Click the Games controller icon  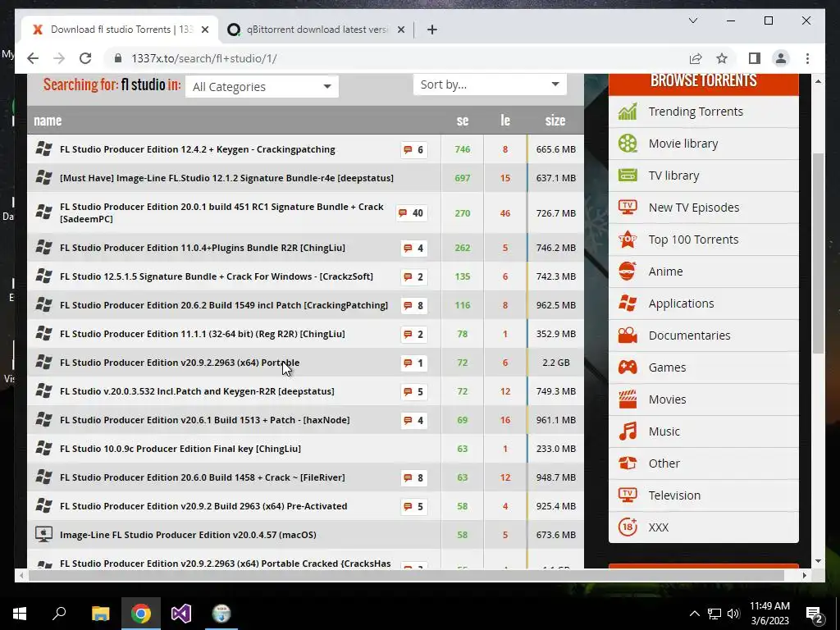click(x=628, y=367)
